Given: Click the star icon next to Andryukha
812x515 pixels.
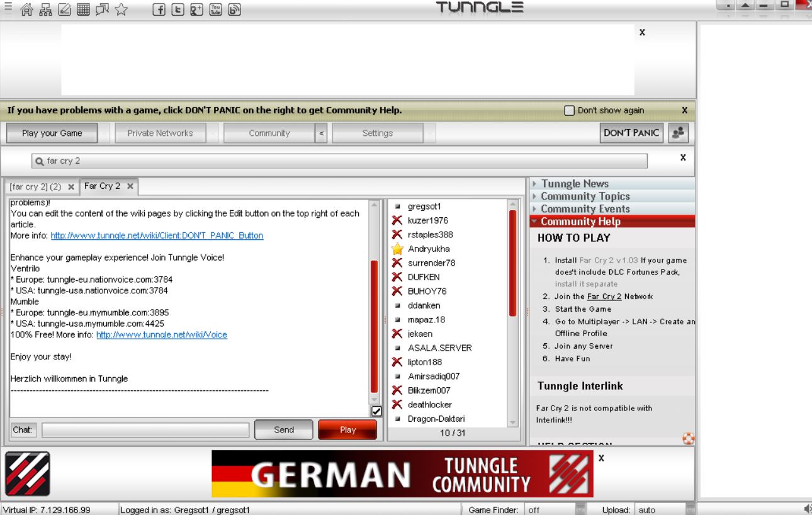Looking at the screenshot, I should coord(397,249).
